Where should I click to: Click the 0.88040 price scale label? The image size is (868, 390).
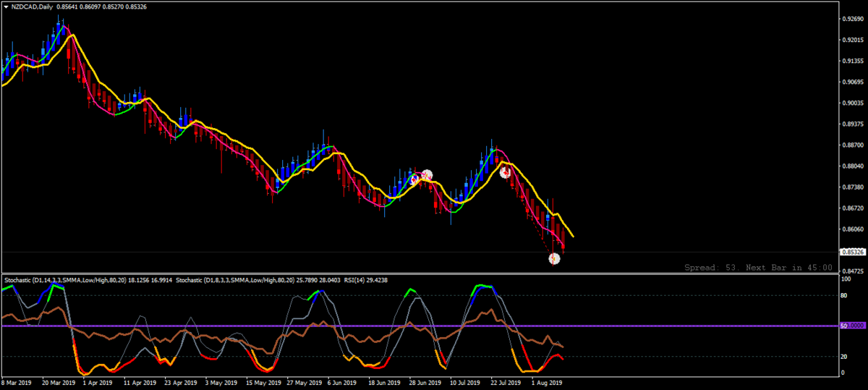coord(852,166)
